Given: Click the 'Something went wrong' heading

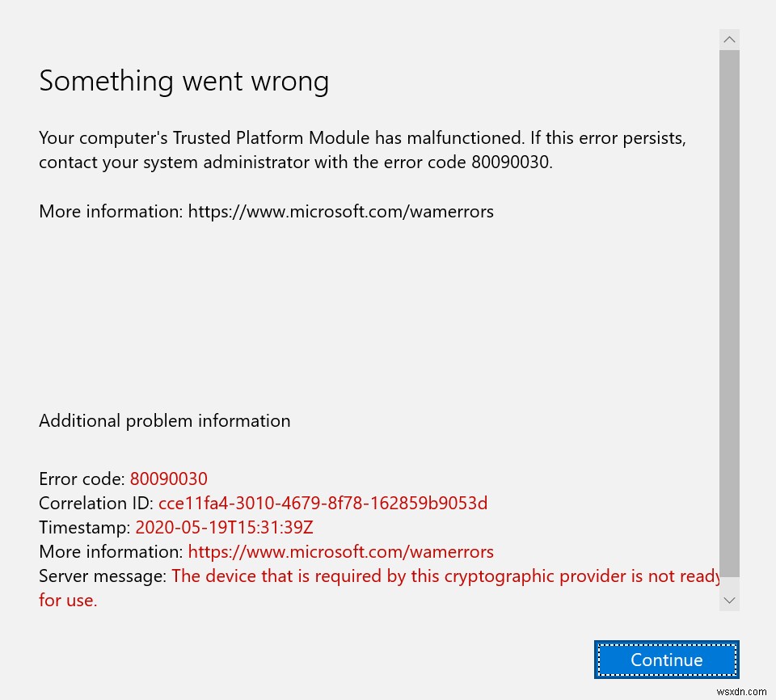Looking at the screenshot, I should (x=184, y=82).
